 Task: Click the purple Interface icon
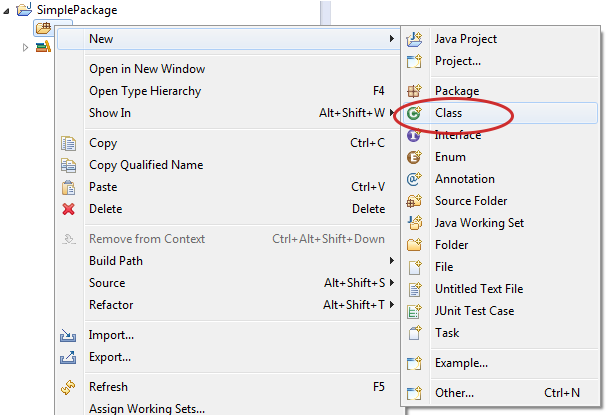413,135
